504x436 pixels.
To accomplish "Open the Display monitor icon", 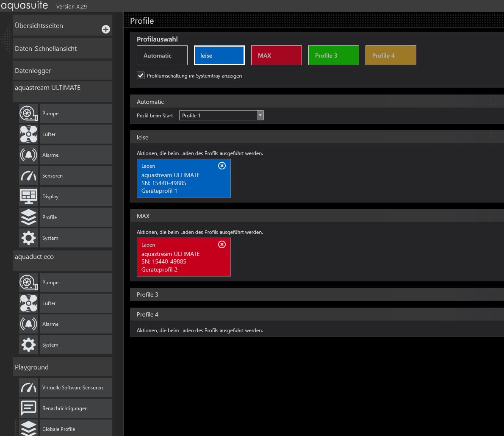I will (x=28, y=197).
